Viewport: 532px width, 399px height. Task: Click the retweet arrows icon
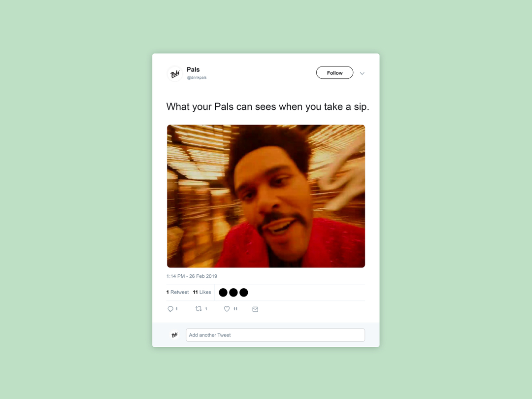pos(199,308)
